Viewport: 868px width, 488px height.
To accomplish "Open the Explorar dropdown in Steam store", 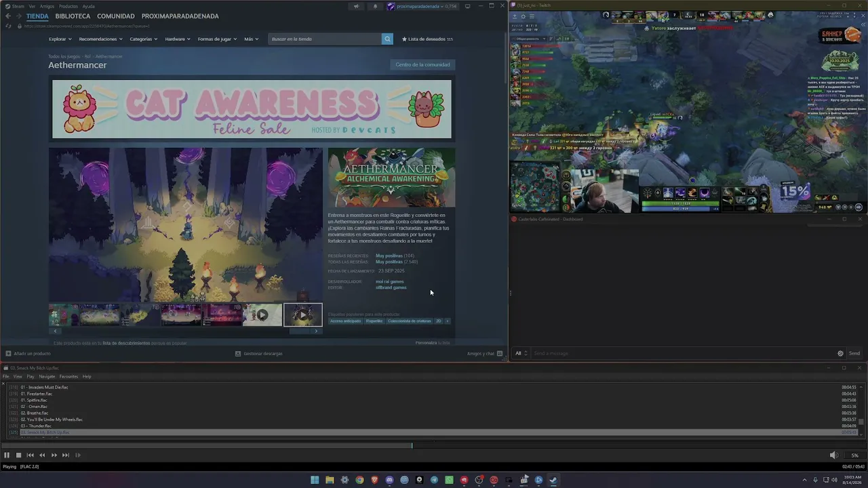I will point(60,39).
